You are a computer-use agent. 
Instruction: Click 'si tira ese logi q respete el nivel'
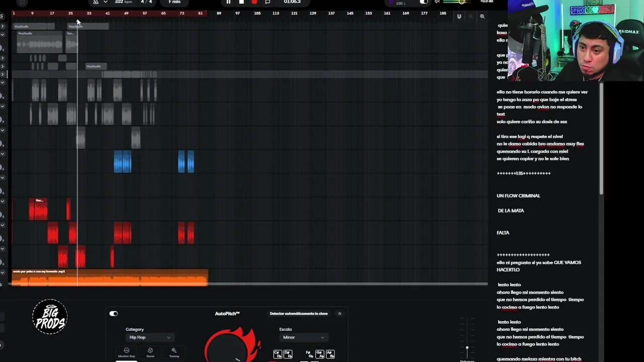pos(530,137)
